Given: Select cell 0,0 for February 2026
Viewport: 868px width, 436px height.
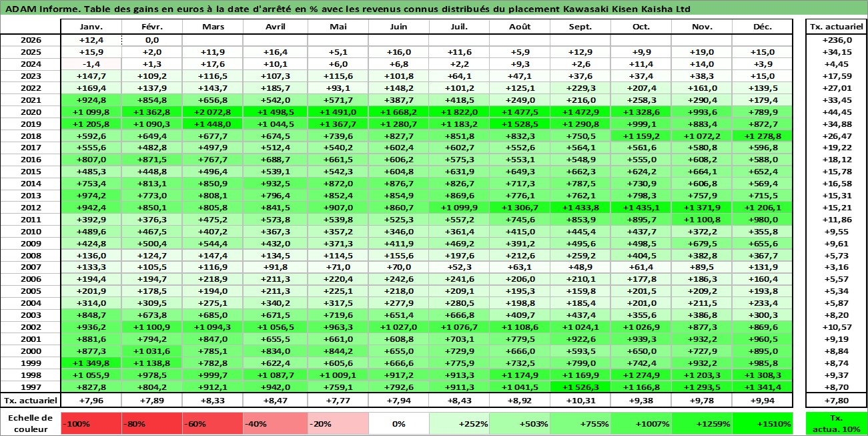Looking at the screenshot, I should point(152,39).
